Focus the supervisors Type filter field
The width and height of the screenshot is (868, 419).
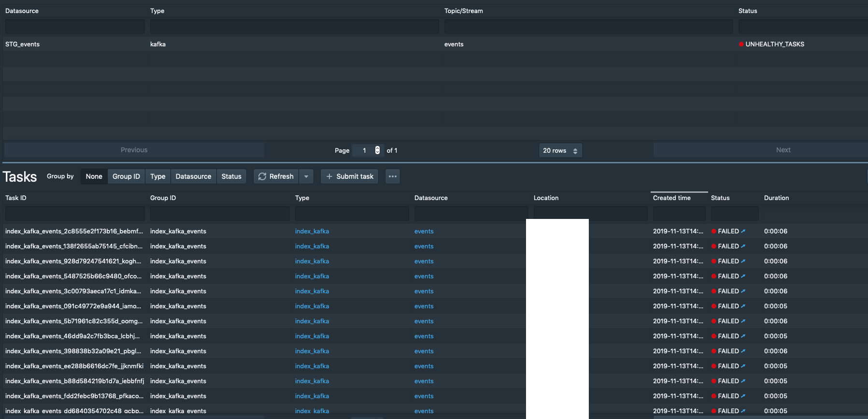coord(295,27)
